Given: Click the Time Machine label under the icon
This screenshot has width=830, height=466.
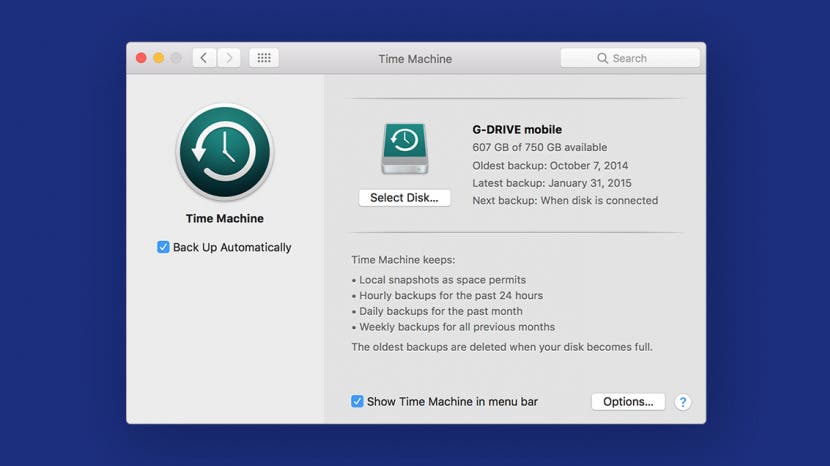Looking at the screenshot, I should [x=224, y=218].
